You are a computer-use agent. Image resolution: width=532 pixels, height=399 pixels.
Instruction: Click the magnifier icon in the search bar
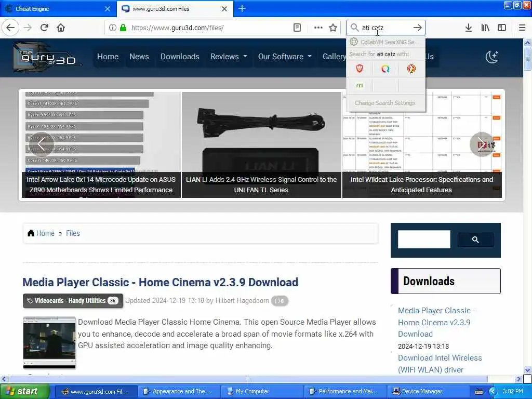click(x=354, y=28)
